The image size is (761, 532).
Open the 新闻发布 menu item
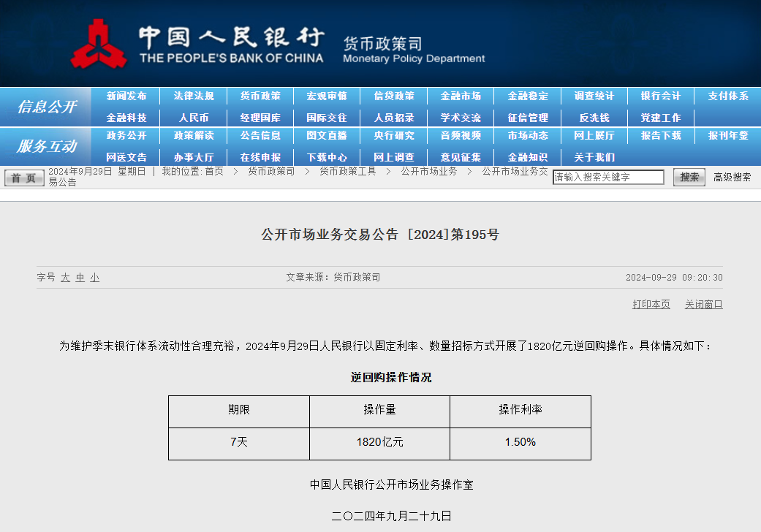(x=126, y=96)
